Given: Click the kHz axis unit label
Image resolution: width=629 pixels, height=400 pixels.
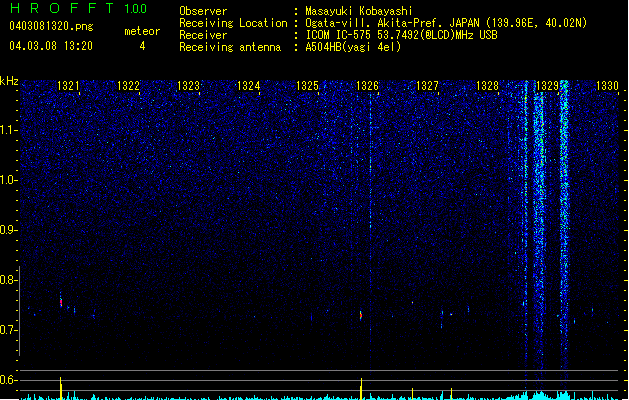Looking at the screenshot, I should [x=9, y=81].
